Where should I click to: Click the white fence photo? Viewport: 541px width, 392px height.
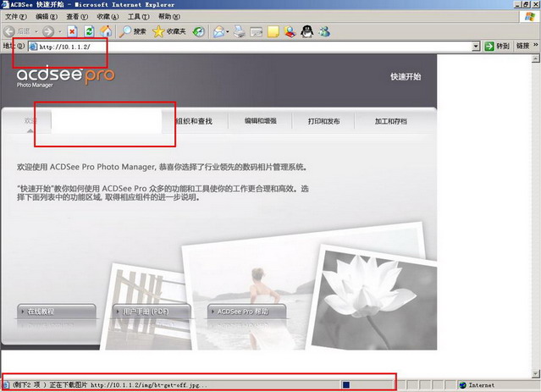pos(145,307)
